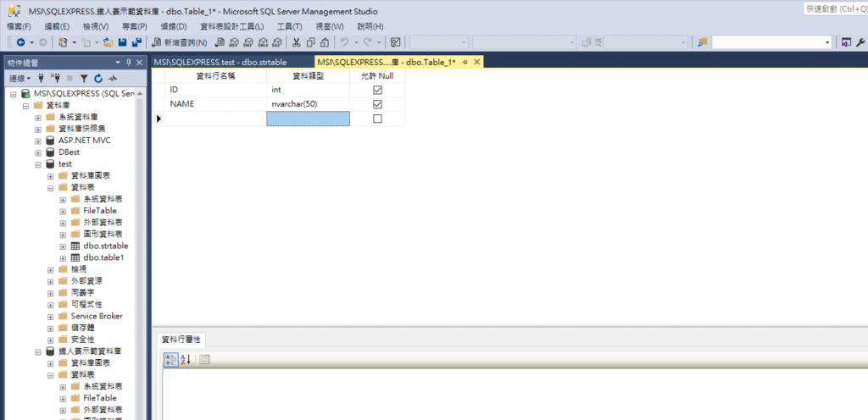This screenshot has height=420, width=868.
Task: Click the activity monitor toolbar icon
Action: tap(395, 42)
